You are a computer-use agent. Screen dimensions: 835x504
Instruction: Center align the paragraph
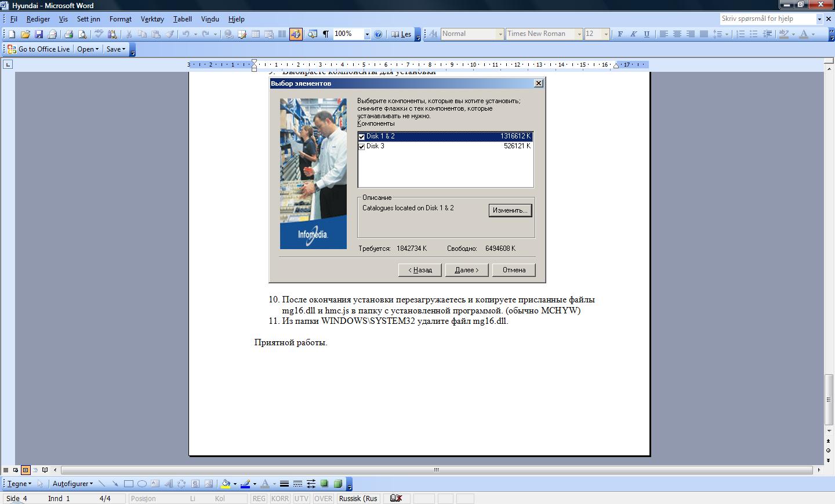click(677, 34)
